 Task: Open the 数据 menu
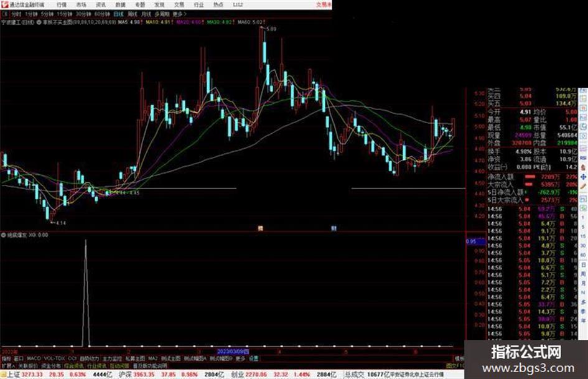point(120,5)
